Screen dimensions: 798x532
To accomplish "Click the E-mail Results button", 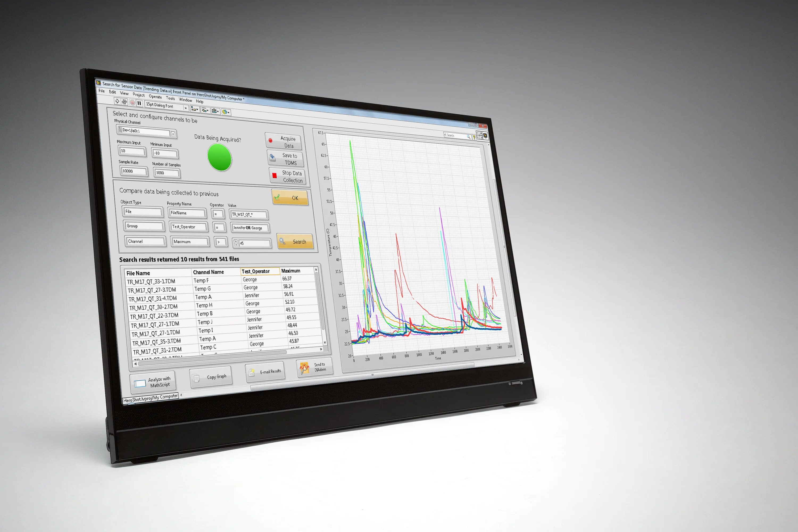I will tap(265, 372).
